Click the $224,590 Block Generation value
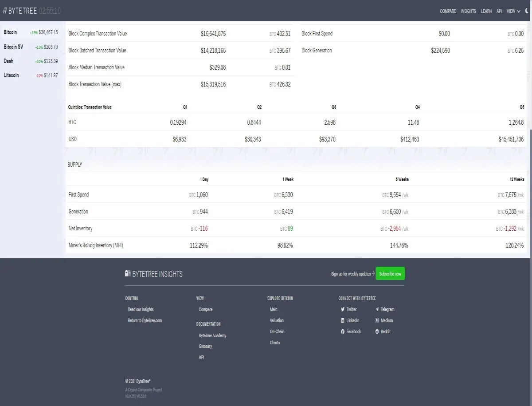The height and width of the screenshot is (406, 532). 440,51
